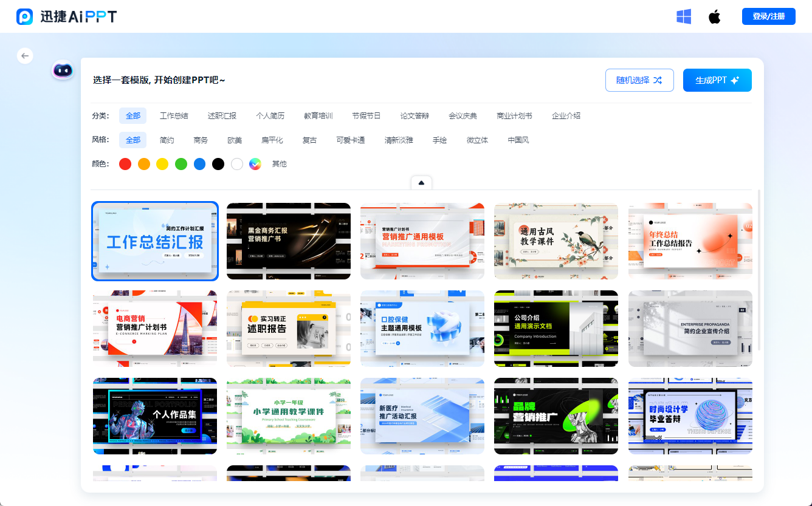The height and width of the screenshot is (506, 812).
Task: Select the 个人简历 category
Action: (x=270, y=115)
